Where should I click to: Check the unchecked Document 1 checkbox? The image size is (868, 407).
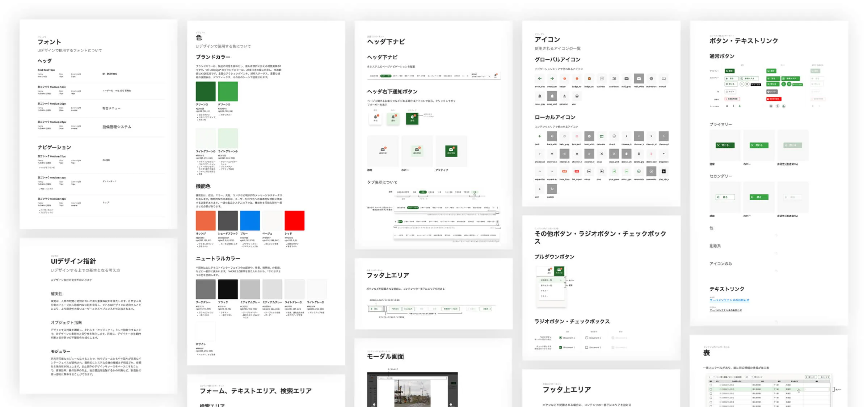(586, 347)
